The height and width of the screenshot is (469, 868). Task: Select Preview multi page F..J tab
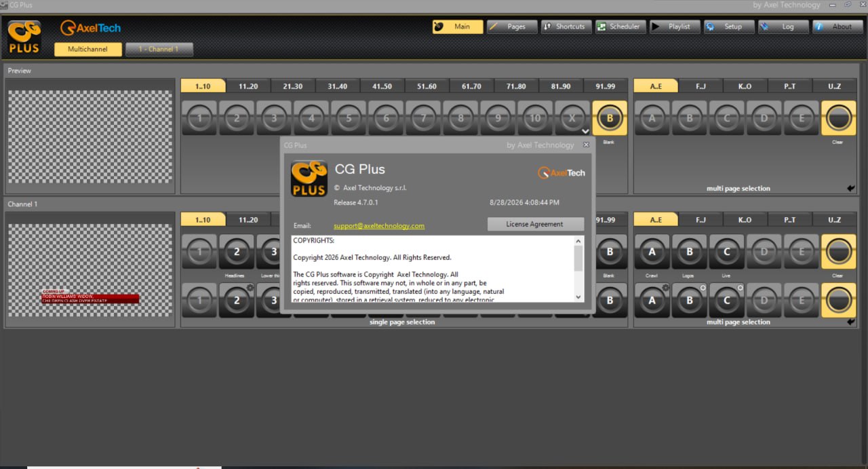(x=701, y=86)
